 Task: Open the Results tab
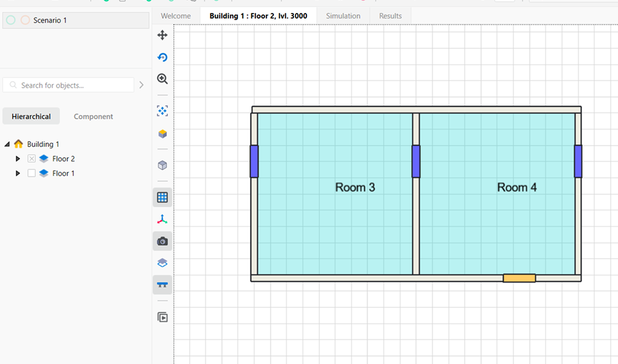(390, 16)
